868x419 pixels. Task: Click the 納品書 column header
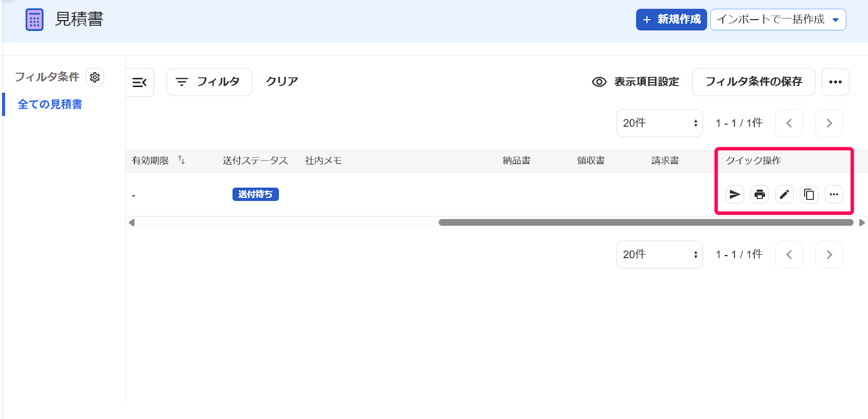(516, 161)
